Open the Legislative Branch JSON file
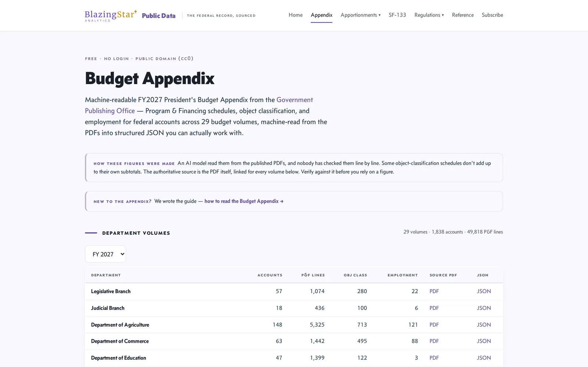 point(484,291)
